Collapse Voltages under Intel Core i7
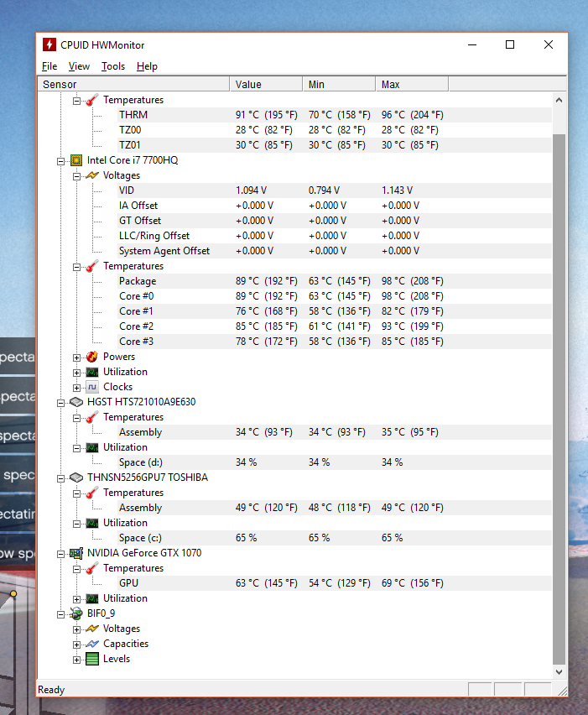 pyautogui.click(x=76, y=176)
